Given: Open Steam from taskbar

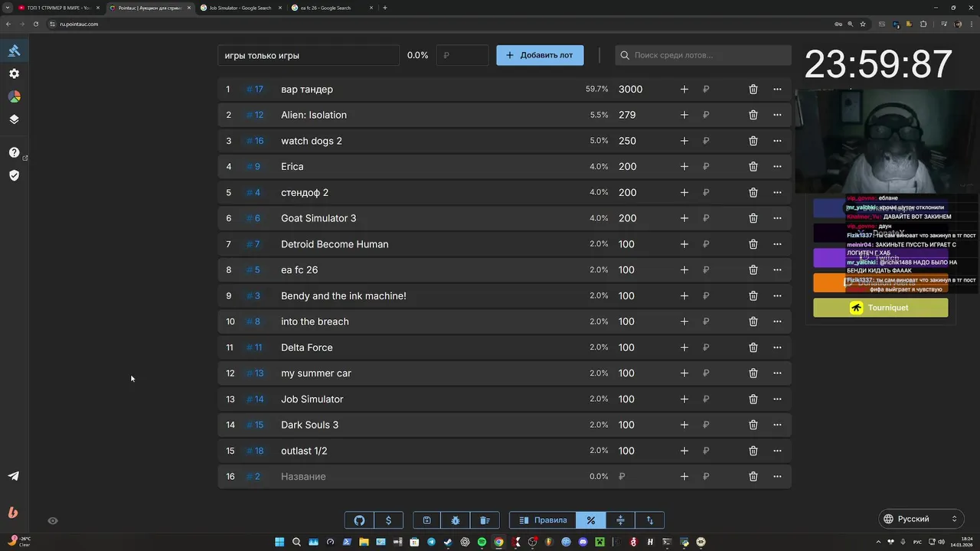Looking at the screenshot, I should (448, 542).
